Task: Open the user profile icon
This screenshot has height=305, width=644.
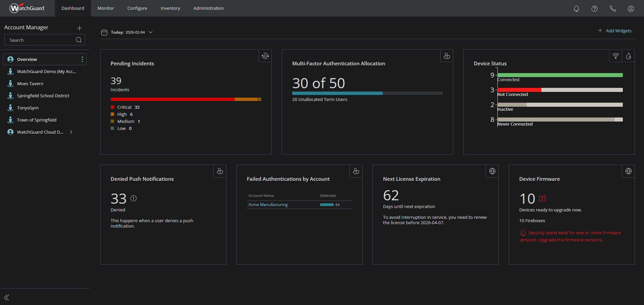Action: pos(631,9)
